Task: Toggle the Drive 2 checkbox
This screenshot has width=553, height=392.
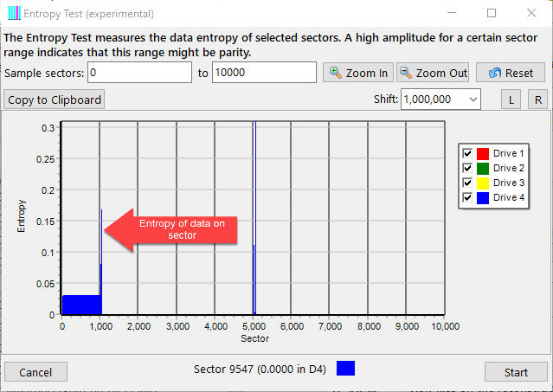Action: coord(467,168)
